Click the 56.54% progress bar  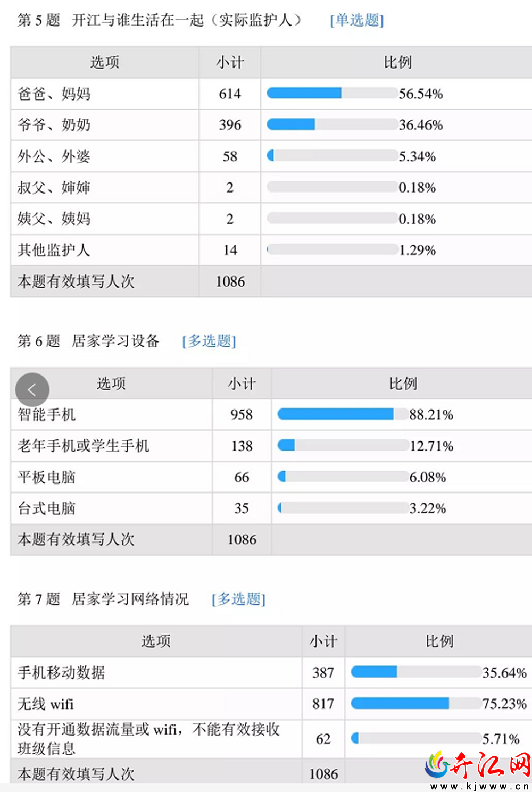point(332,93)
